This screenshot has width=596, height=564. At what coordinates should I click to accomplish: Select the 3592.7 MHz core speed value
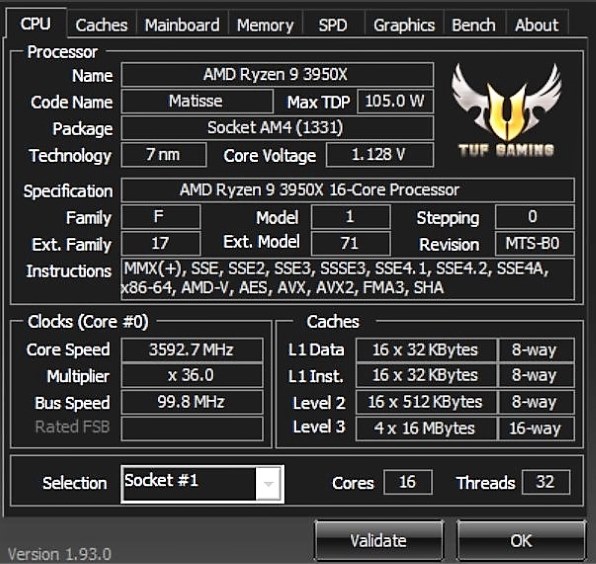click(192, 349)
